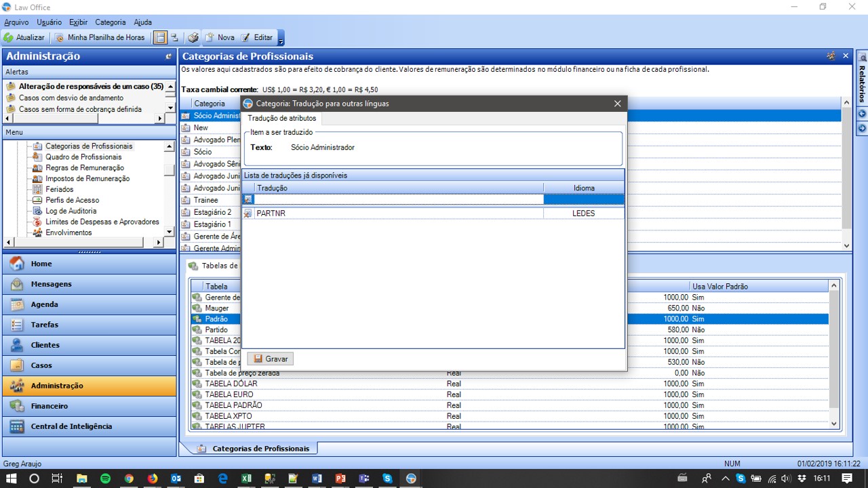Click the people icon in Categorias header
The height and width of the screenshot is (488, 868).
(x=831, y=56)
